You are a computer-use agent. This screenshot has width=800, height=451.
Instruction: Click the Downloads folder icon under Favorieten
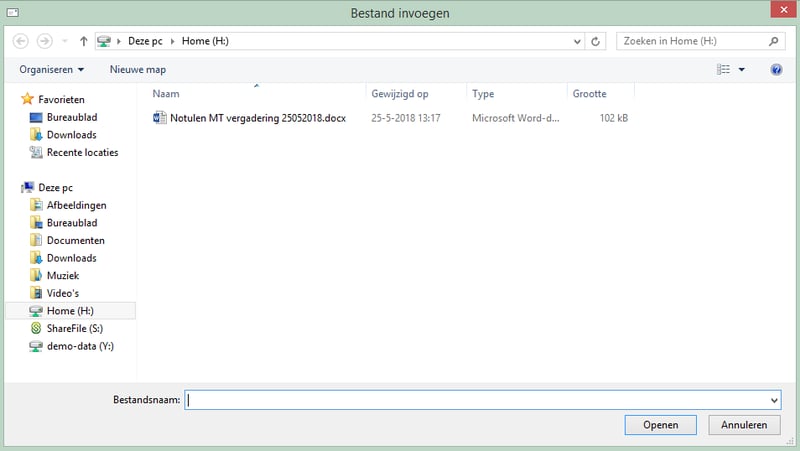(36, 135)
